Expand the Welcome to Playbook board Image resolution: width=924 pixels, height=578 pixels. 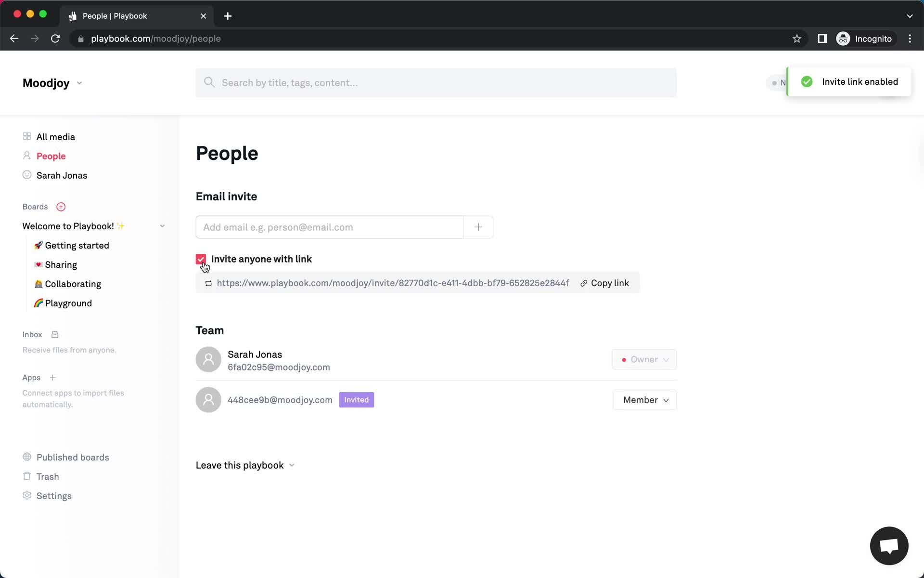point(162,226)
